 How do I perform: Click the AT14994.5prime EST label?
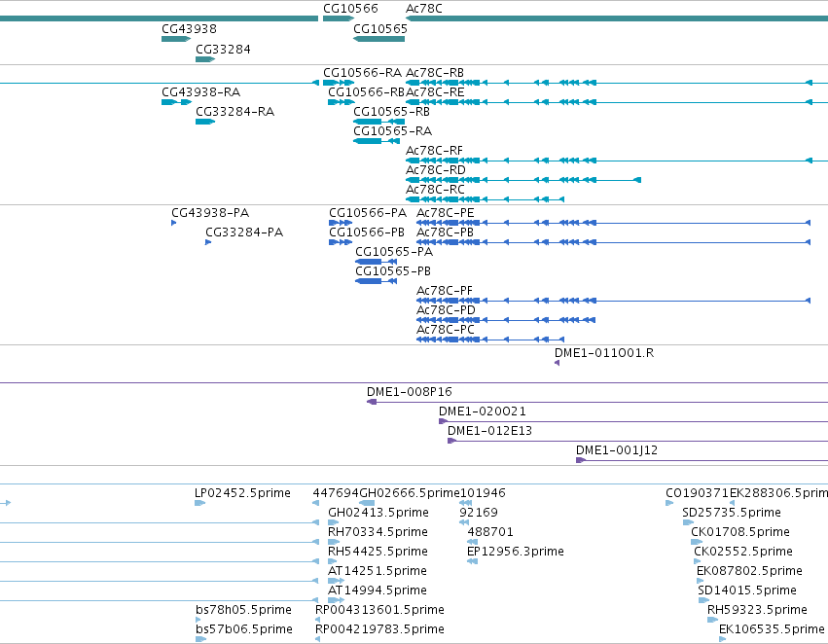click(378, 590)
